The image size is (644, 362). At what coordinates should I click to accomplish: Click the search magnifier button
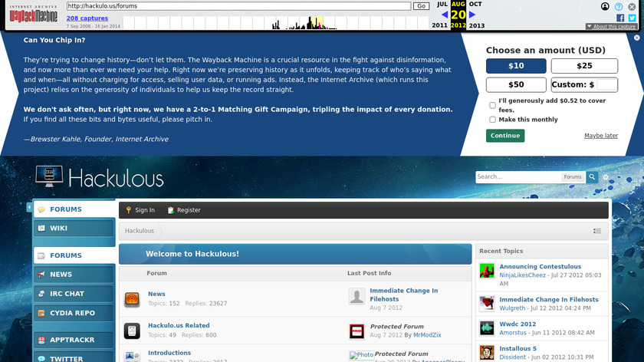592,176
